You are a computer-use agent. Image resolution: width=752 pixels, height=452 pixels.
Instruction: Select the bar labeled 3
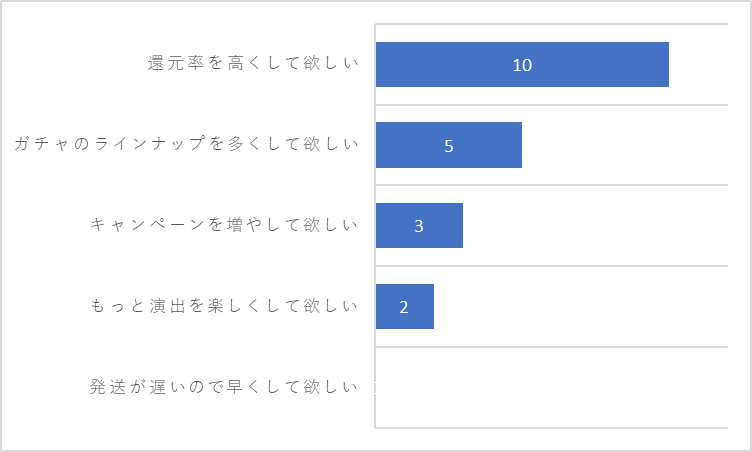(419, 226)
